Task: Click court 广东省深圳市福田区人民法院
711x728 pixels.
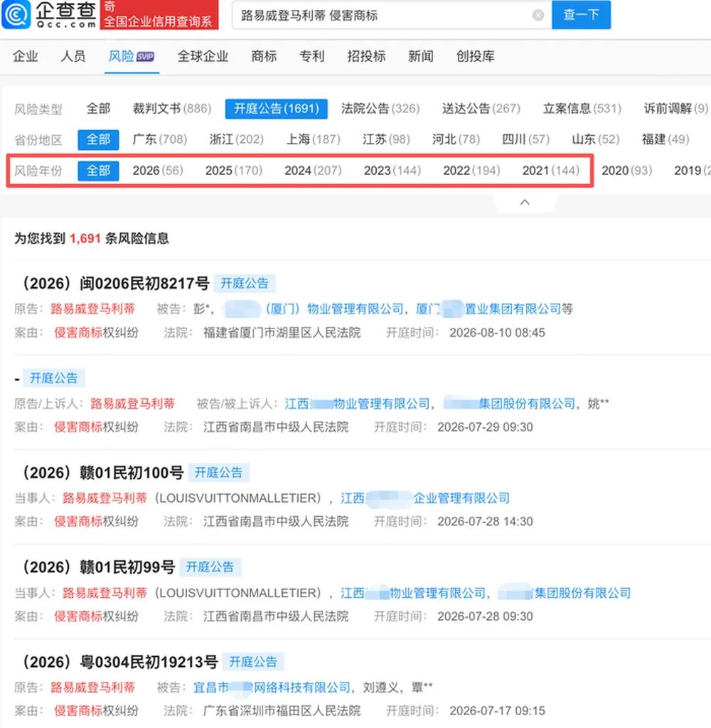Action: 282,710
